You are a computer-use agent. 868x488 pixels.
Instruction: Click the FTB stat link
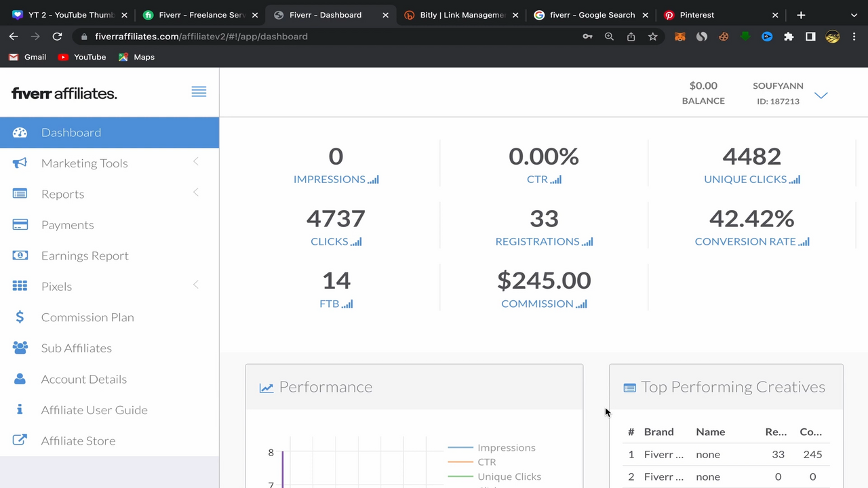pyautogui.click(x=336, y=304)
